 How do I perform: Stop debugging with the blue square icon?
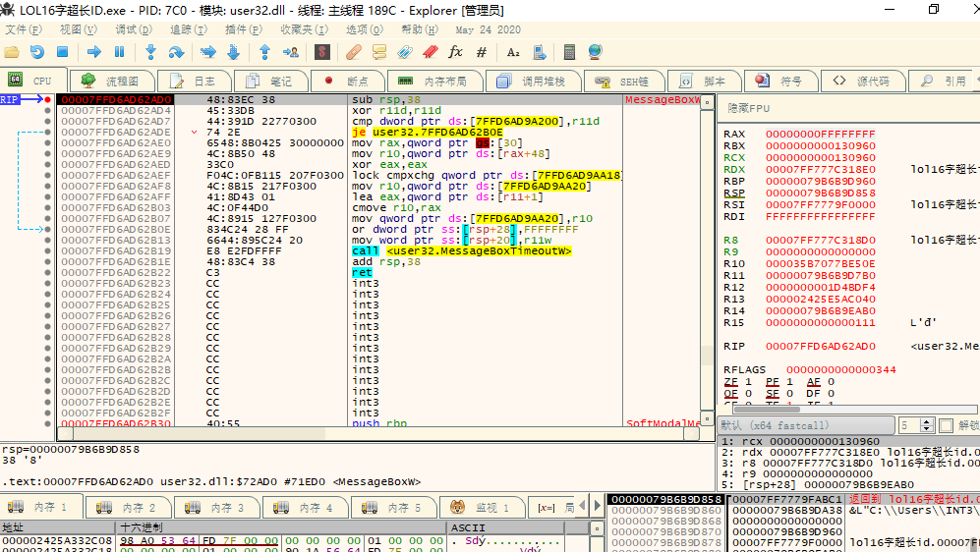click(63, 52)
